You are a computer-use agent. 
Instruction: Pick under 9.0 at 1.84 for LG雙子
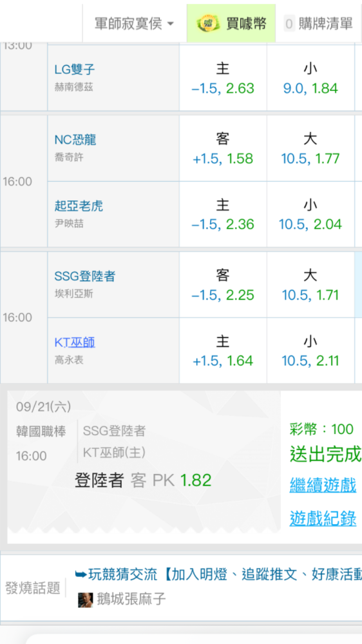pos(310,78)
